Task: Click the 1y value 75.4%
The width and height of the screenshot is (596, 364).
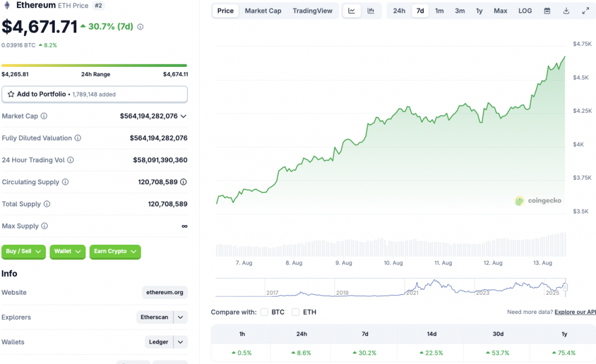Action: tap(564, 353)
